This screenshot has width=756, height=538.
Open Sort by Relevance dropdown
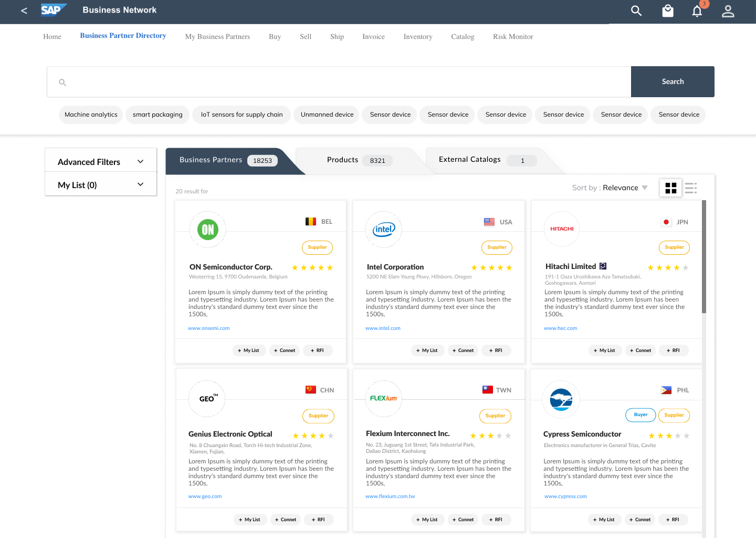(610, 188)
